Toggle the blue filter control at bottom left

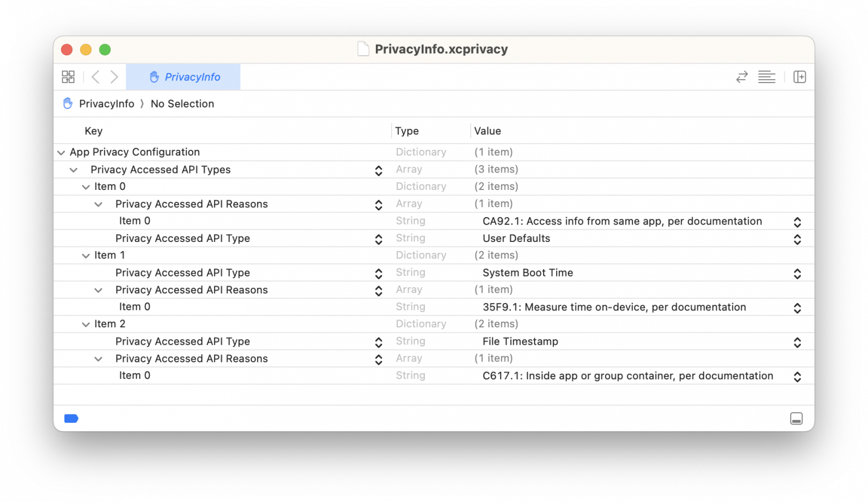[x=71, y=418]
